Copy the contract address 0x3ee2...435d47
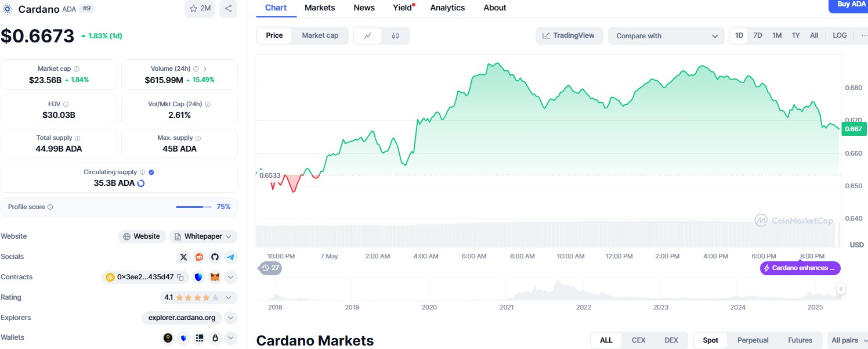The image size is (868, 349). [x=180, y=277]
